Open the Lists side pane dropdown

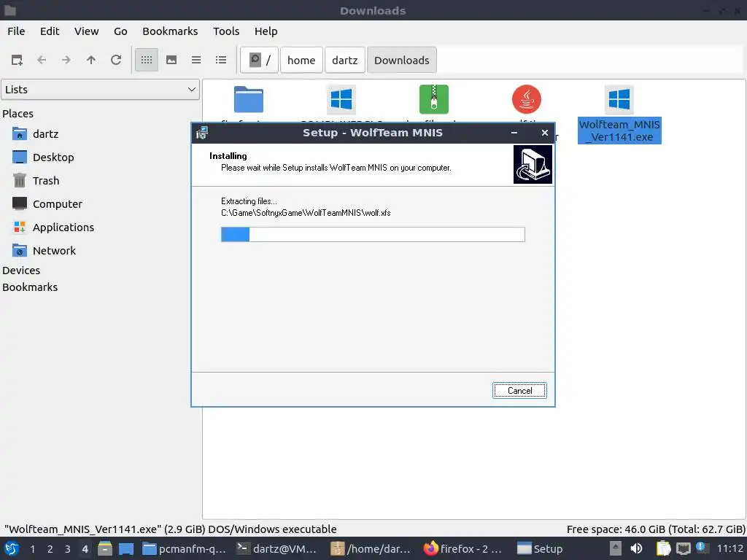point(100,90)
